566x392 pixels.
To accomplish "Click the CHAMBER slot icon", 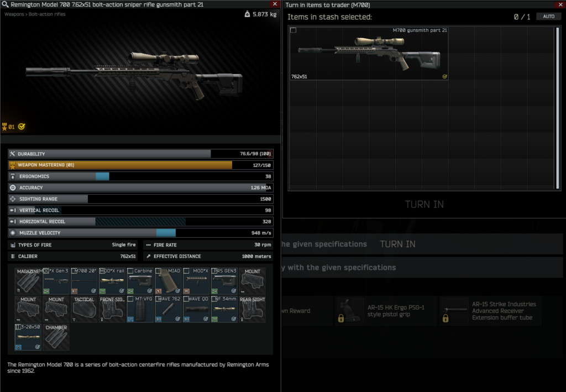I will pyautogui.click(x=56, y=337).
